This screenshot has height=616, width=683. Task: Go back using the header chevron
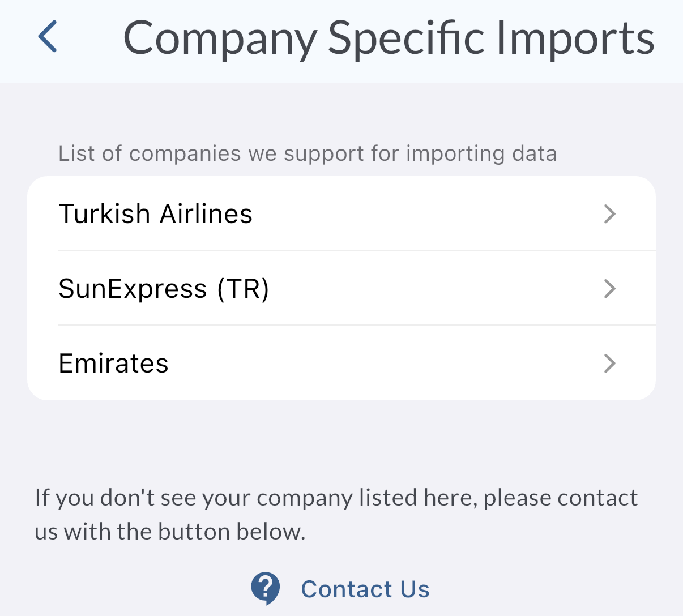48,37
